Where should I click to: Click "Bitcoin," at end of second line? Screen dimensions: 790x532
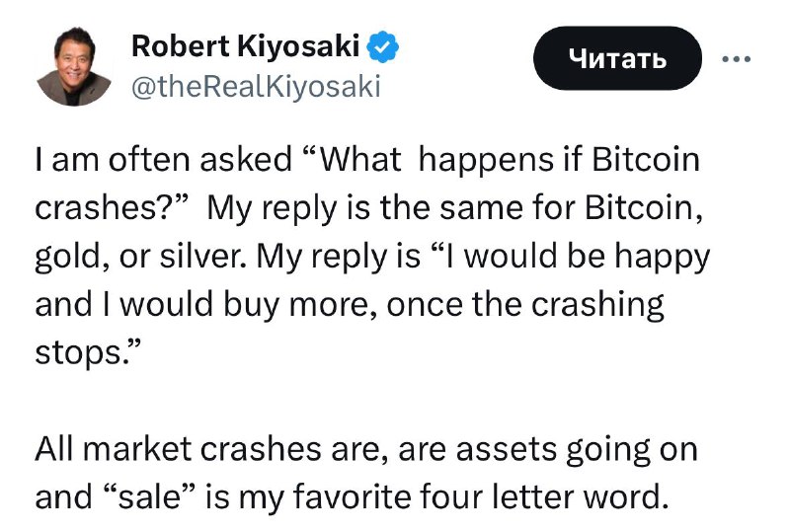coord(644,207)
